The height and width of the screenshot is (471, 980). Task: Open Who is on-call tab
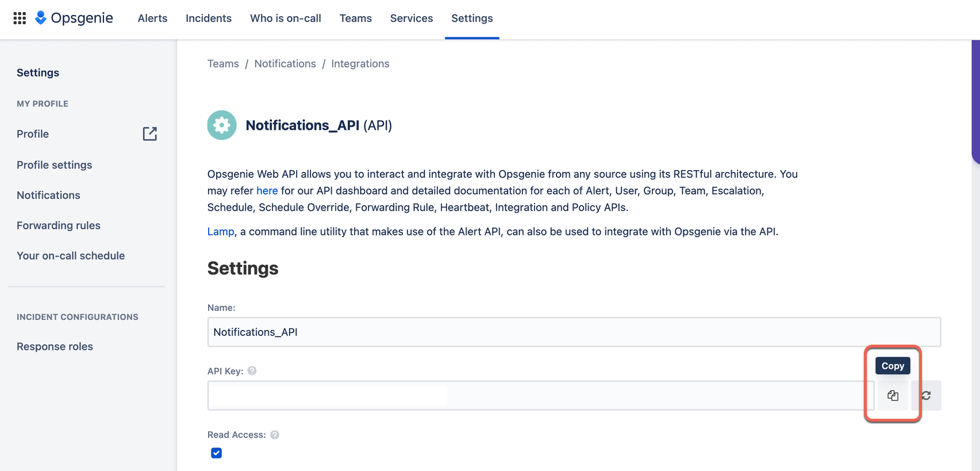pos(286,18)
